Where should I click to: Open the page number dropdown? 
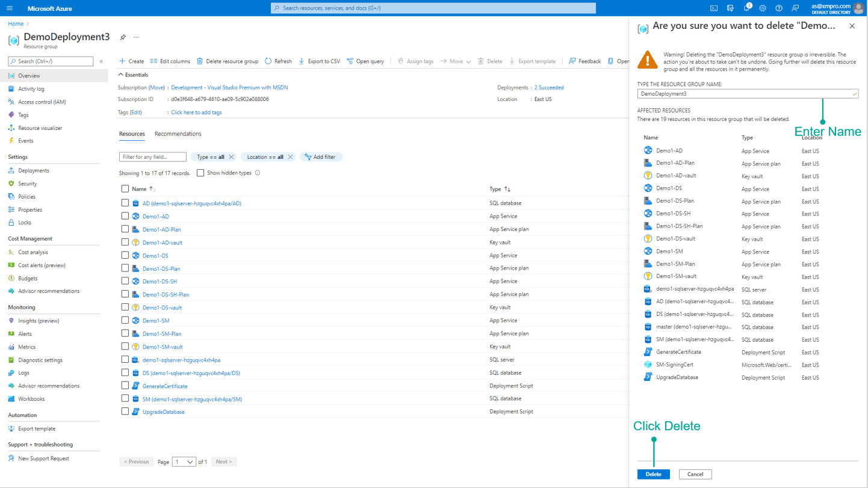[184, 462]
